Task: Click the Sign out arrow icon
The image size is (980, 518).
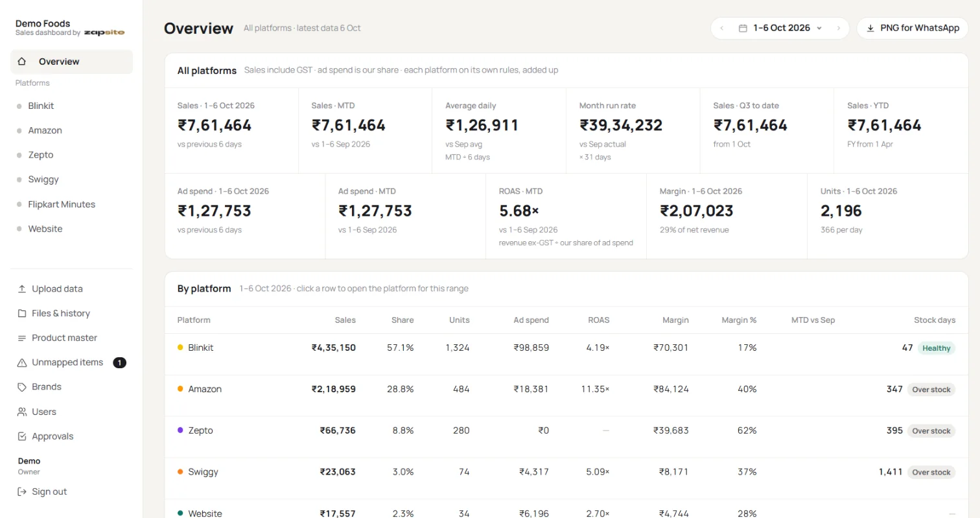Action: point(22,492)
